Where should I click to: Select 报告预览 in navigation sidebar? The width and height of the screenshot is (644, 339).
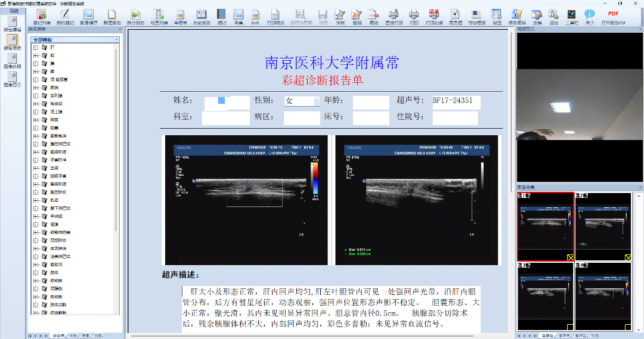tap(13, 42)
